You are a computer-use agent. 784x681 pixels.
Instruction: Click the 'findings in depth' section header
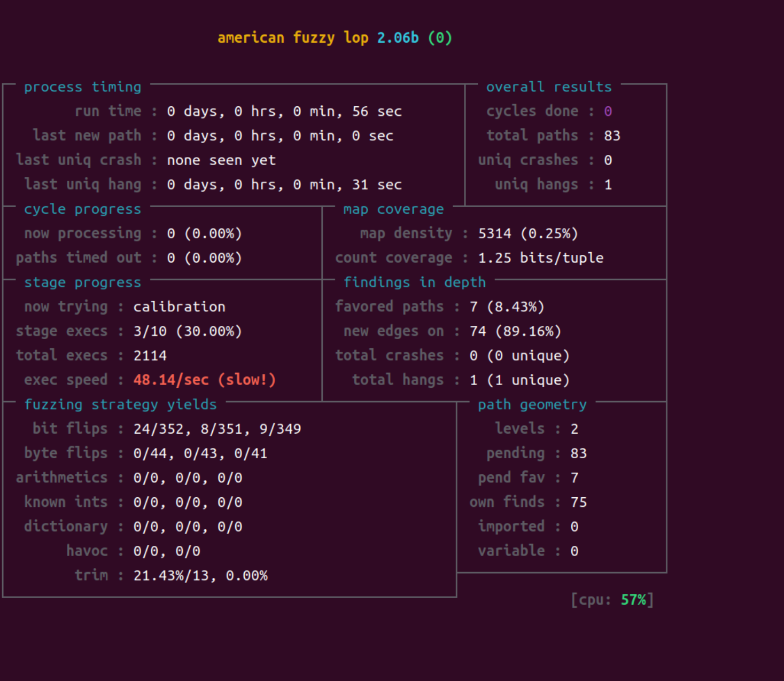(415, 283)
